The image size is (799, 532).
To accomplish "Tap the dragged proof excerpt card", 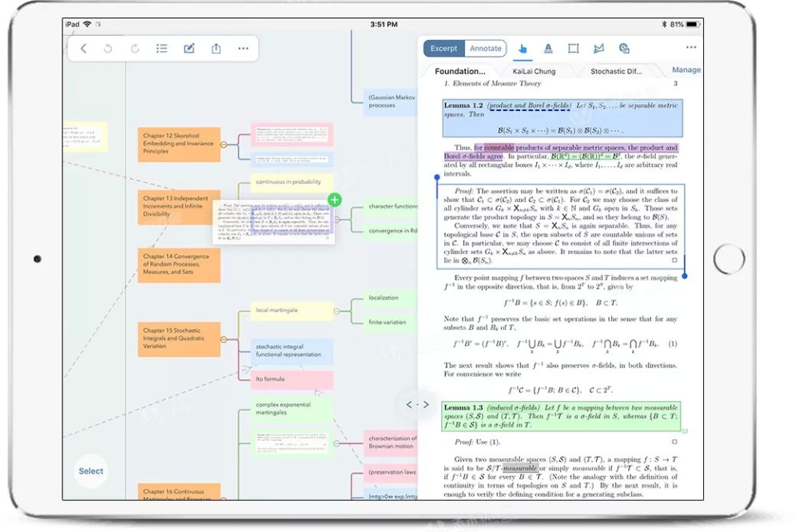I will tap(273, 222).
